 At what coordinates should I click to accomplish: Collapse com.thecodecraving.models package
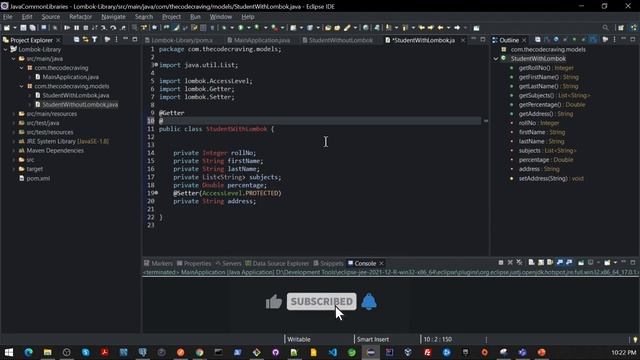(x=22, y=86)
